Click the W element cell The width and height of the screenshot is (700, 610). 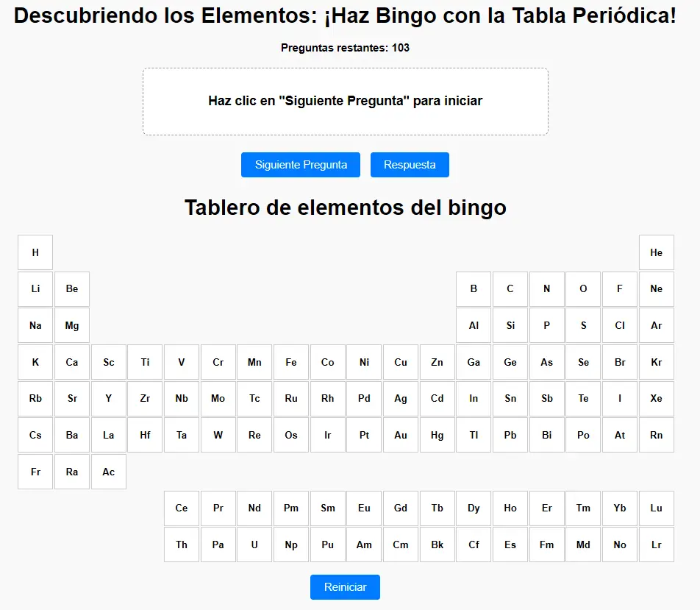pyautogui.click(x=218, y=435)
